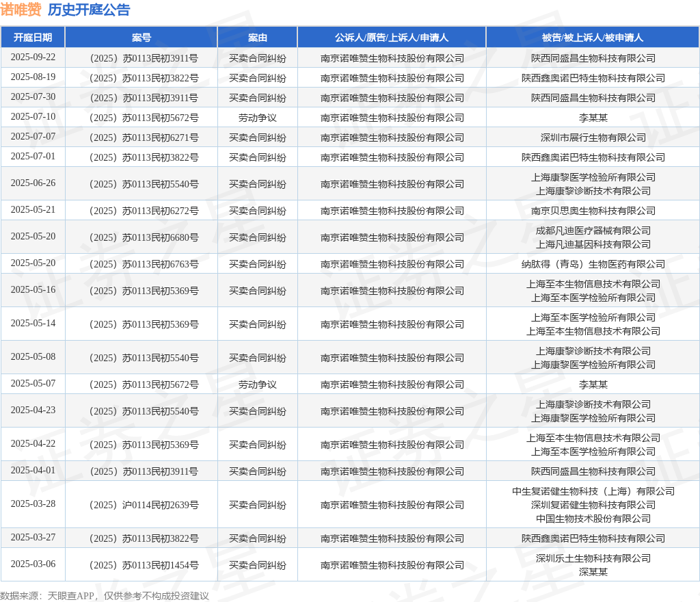Click the date 2025-05-07

(33, 383)
